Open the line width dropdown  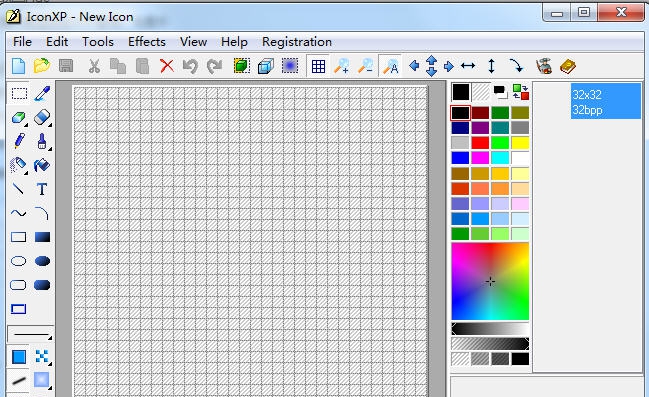(x=31, y=334)
